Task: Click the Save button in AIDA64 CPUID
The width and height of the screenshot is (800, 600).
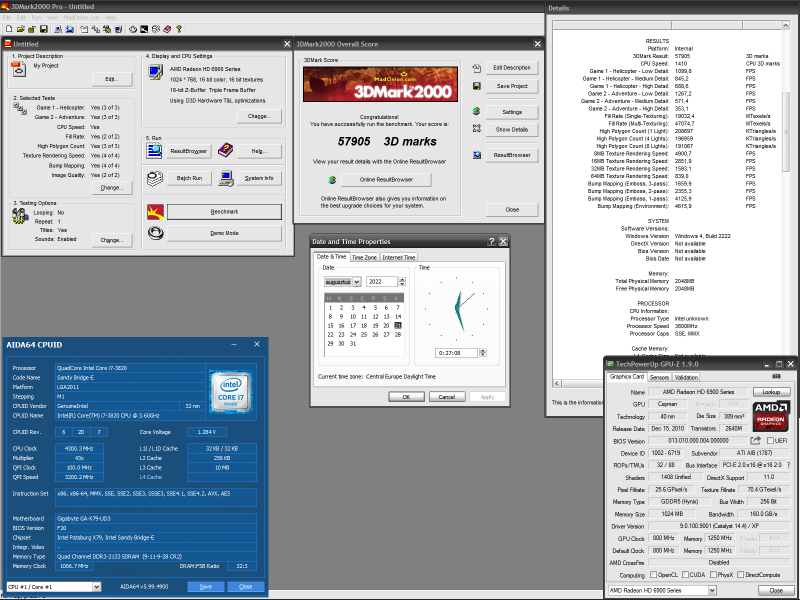Action: click(206, 587)
